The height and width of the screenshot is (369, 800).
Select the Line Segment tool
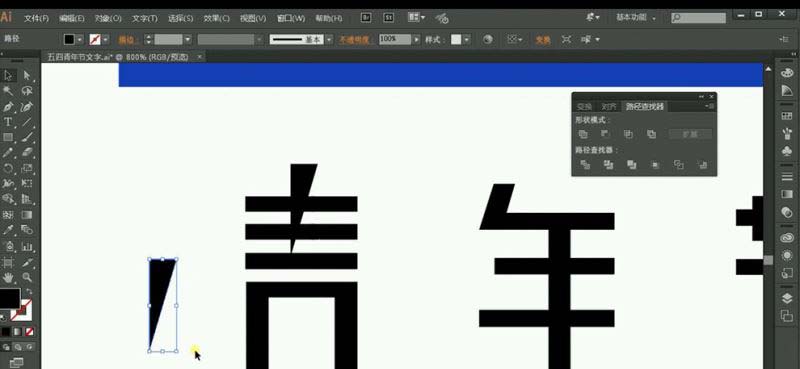coord(27,121)
